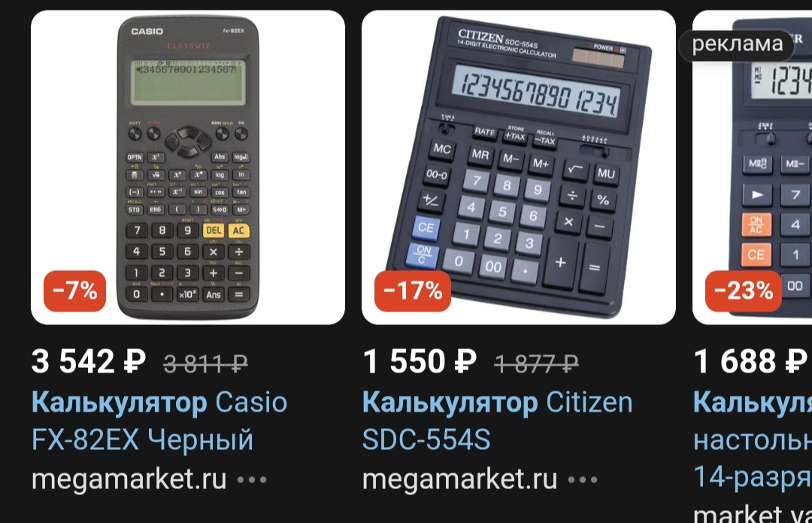Click the -23% discount badge
This screenshot has width=812, height=523.
744,290
